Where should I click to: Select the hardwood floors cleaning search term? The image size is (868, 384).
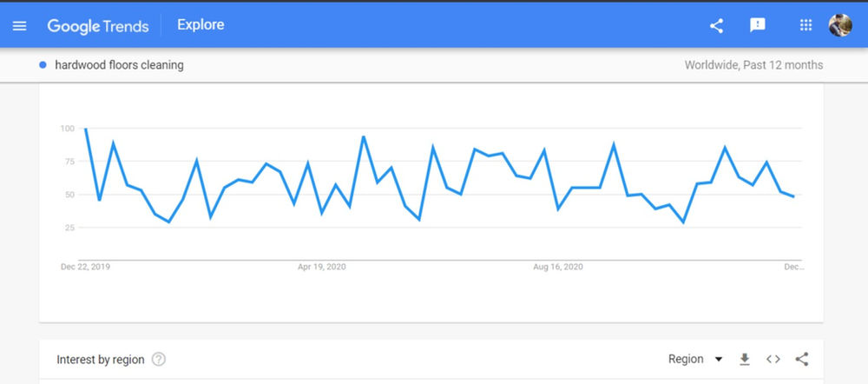pyautogui.click(x=119, y=65)
